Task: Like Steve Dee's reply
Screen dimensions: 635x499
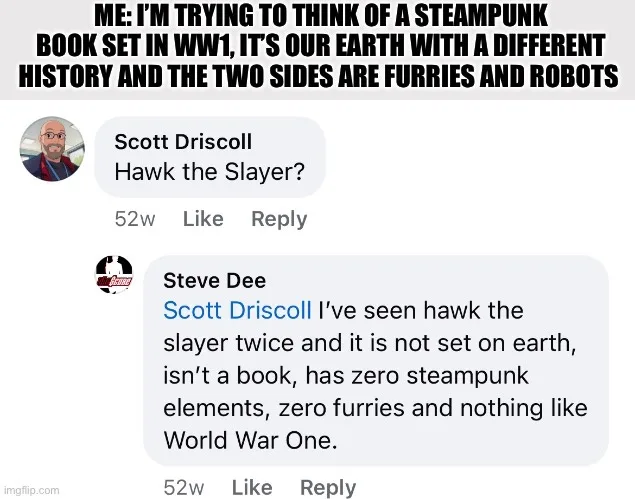Action: click(x=252, y=487)
